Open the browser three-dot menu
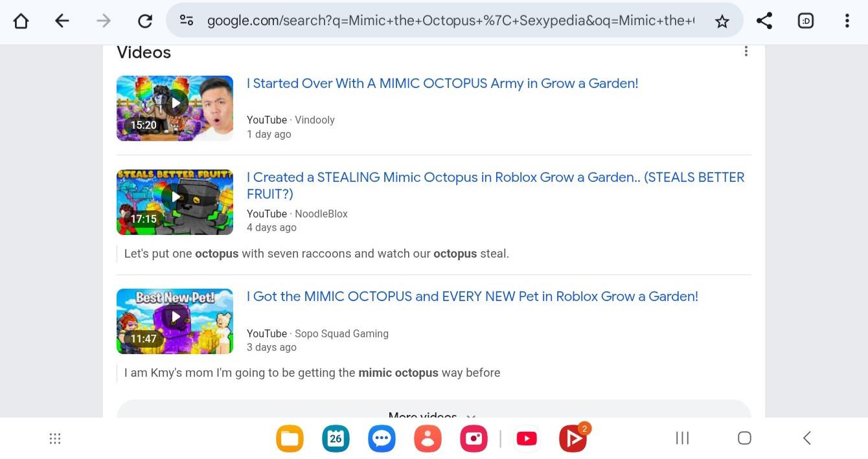Image resolution: width=868 pixels, height=459 pixels. click(x=847, y=21)
